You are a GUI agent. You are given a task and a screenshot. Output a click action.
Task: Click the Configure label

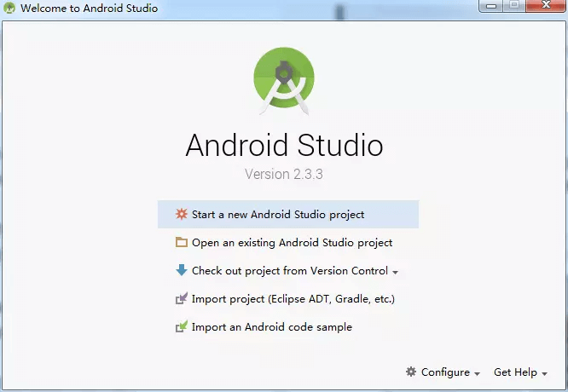tap(445, 372)
